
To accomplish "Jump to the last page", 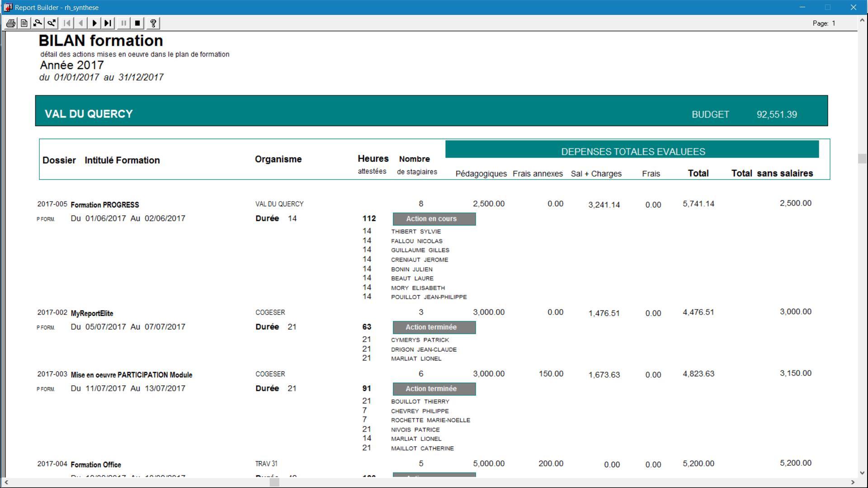I will tap(108, 23).
